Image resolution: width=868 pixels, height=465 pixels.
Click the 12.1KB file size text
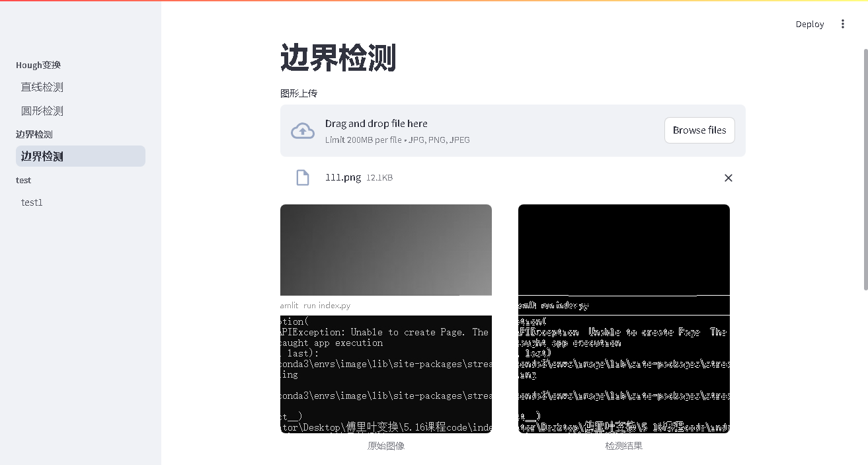[379, 178]
